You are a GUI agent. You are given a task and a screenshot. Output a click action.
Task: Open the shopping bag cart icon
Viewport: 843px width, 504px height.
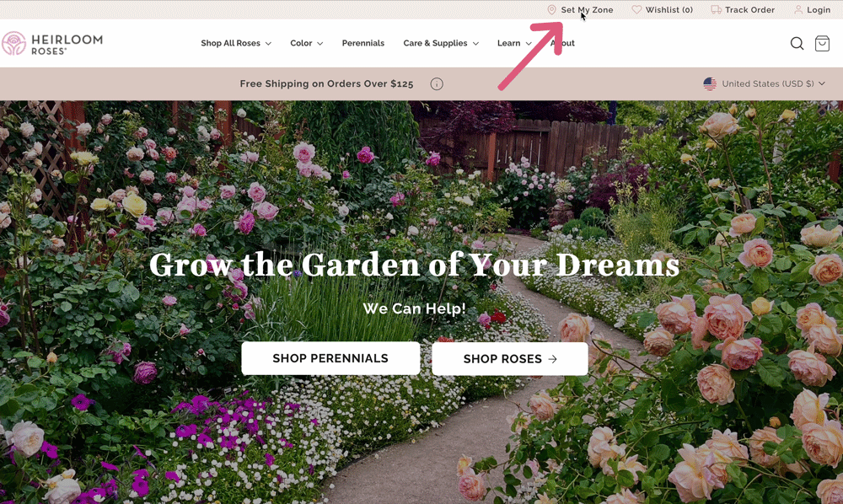tap(822, 44)
